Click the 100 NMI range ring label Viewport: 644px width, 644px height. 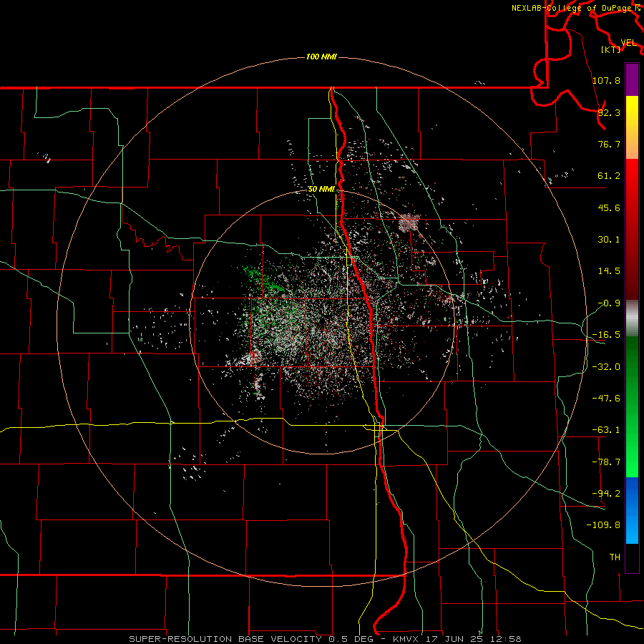pyautogui.click(x=321, y=57)
